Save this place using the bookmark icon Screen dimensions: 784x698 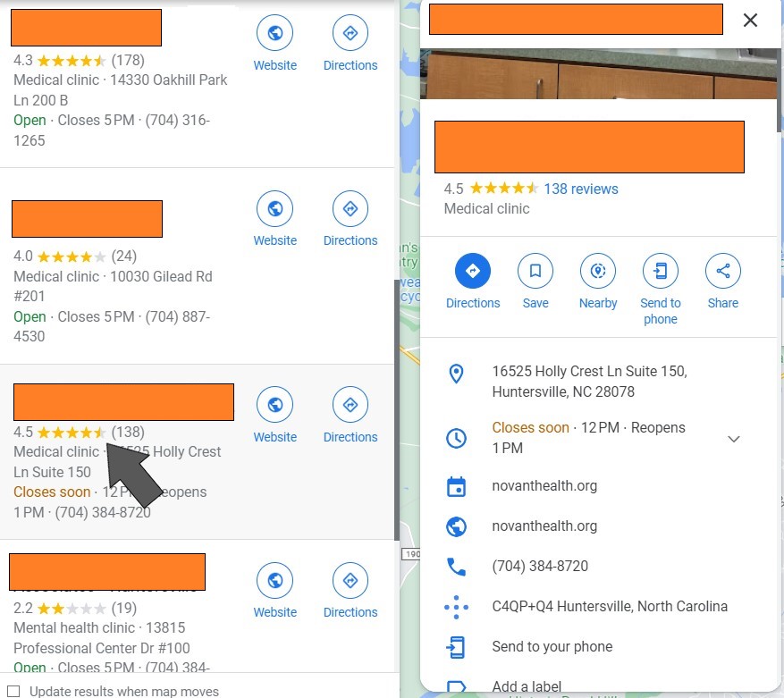click(x=535, y=271)
